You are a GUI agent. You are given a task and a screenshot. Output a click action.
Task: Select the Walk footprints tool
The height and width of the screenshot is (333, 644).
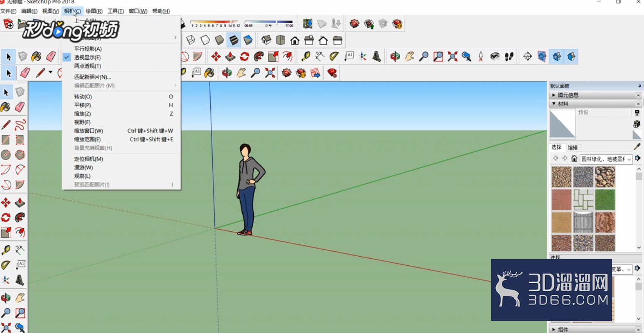[x=509, y=56]
